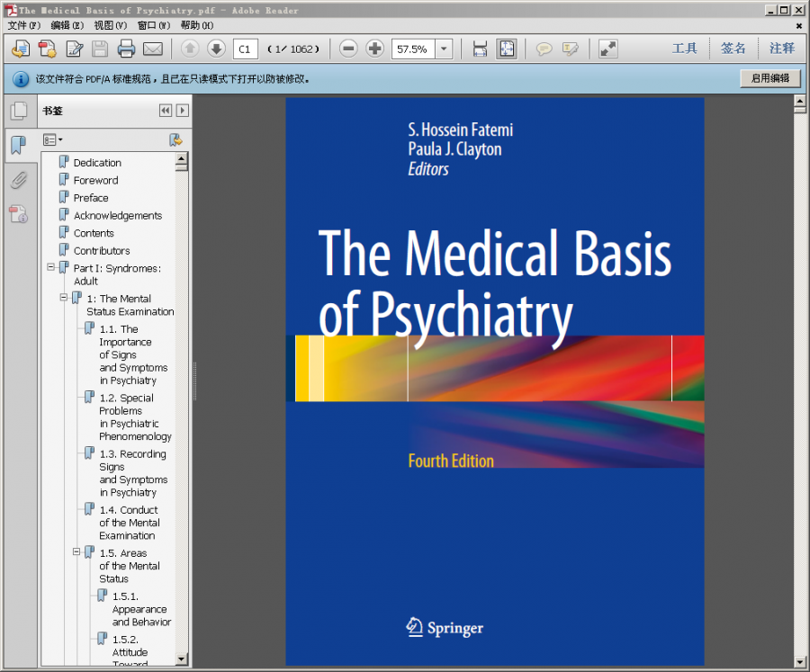Collapse the bookmarks panel double-arrow button
The height and width of the screenshot is (672, 810).
pos(166,111)
